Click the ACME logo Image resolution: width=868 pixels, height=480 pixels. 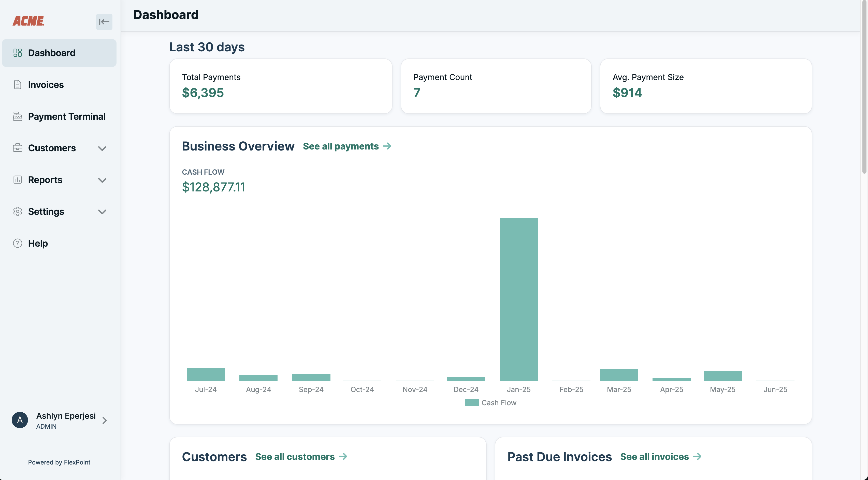tap(28, 21)
